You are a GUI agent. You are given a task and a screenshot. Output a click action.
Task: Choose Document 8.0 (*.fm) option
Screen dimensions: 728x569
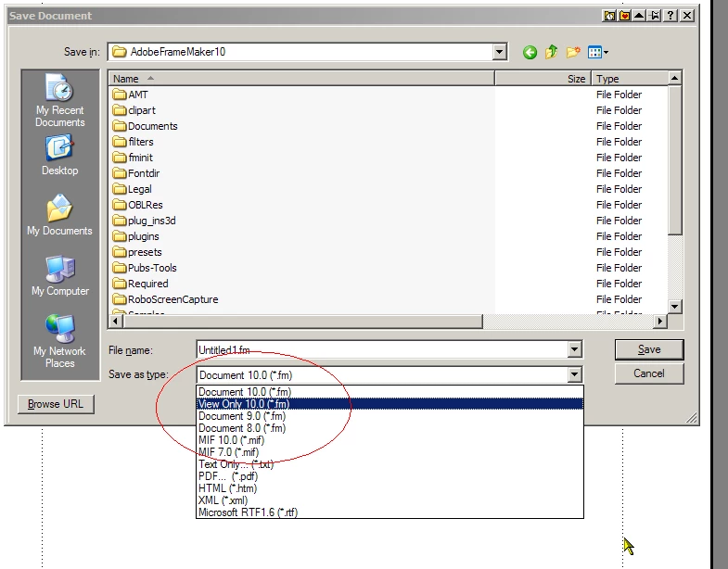click(x=390, y=428)
